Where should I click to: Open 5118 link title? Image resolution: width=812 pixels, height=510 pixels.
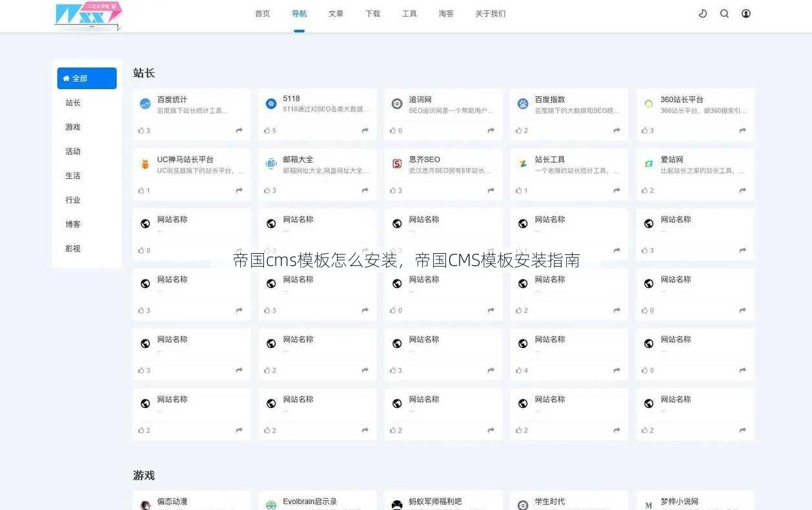(291, 99)
